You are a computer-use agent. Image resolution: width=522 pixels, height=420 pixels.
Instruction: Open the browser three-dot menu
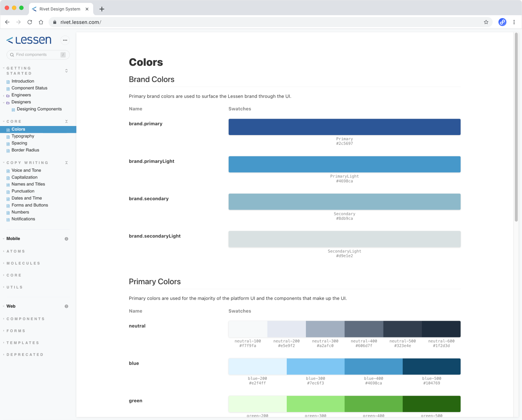click(x=514, y=22)
